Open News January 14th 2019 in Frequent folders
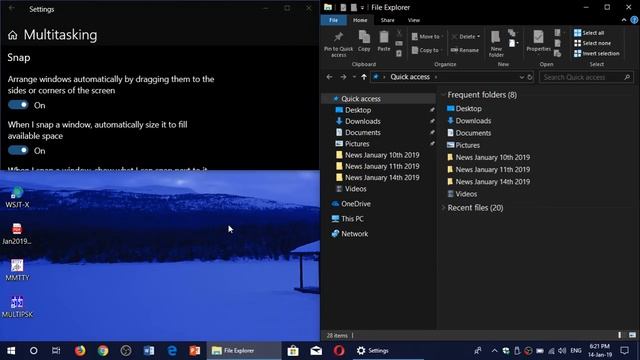The image size is (640, 360). pyautogui.click(x=488, y=182)
